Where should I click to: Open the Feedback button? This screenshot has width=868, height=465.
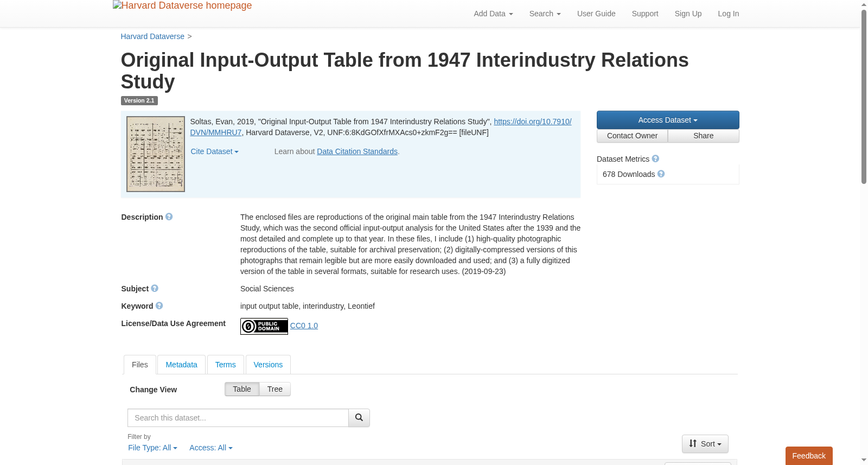(809, 456)
